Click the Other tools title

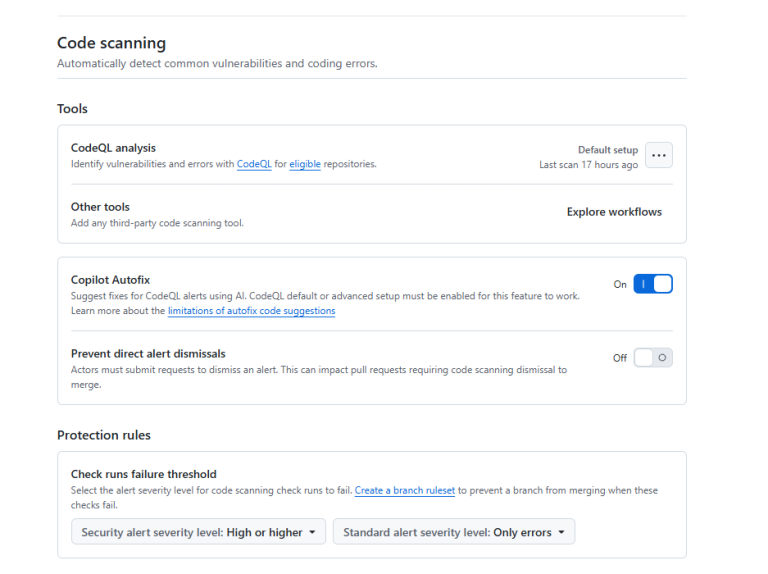(x=100, y=207)
